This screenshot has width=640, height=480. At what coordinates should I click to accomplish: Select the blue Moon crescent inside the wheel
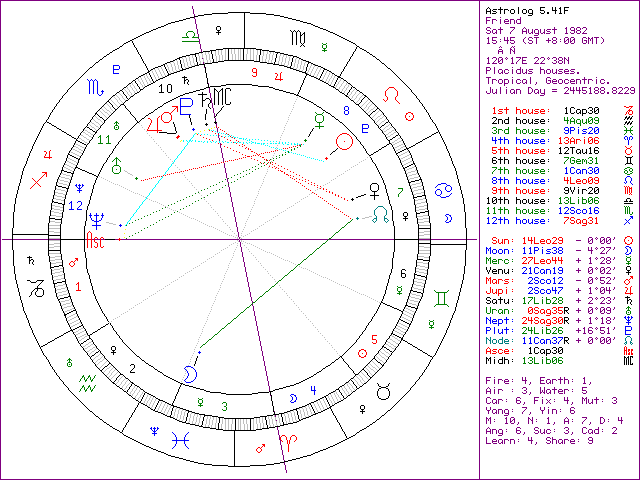click(x=189, y=373)
